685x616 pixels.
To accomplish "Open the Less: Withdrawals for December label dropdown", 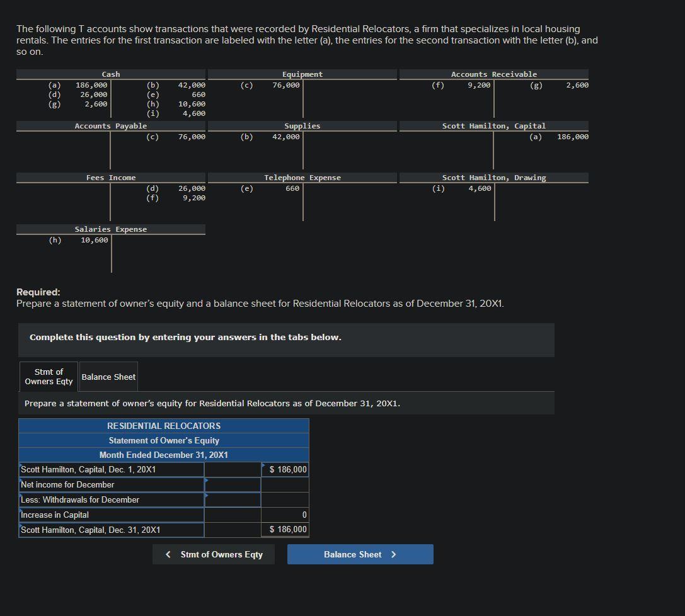I will coord(112,500).
